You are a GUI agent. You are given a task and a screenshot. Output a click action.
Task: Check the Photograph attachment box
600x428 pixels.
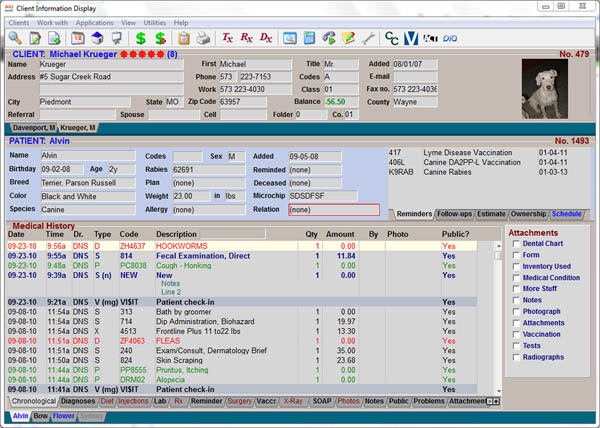516,312
